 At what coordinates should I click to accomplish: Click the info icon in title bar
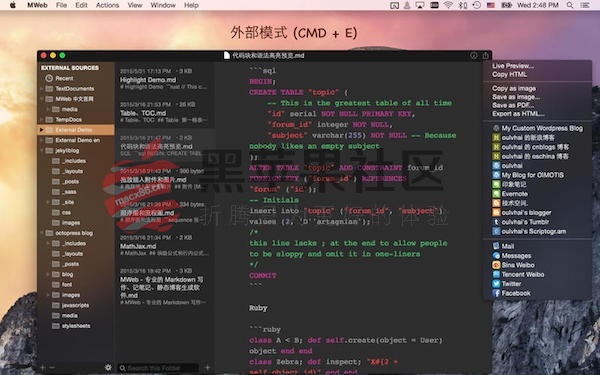pyautogui.click(x=474, y=55)
